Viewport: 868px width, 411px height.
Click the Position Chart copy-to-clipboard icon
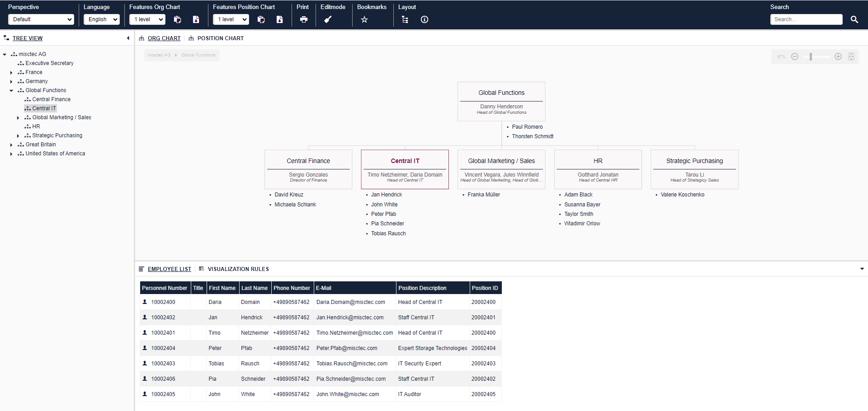[261, 19]
